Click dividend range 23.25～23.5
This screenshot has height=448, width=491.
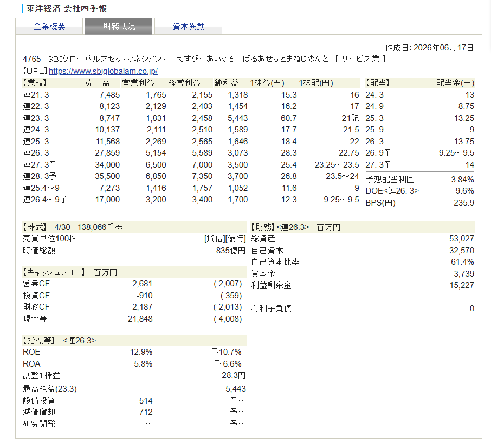click(x=337, y=165)
